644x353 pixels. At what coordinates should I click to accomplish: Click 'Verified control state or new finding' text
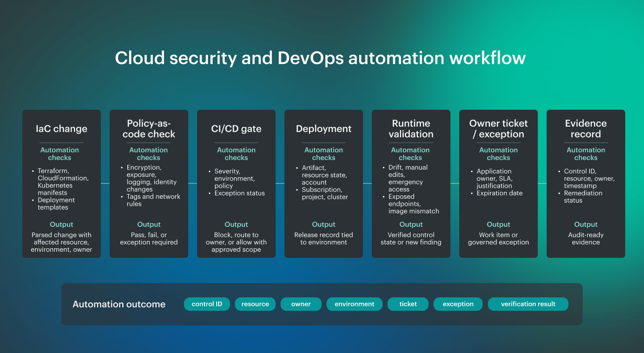(411, 239)
